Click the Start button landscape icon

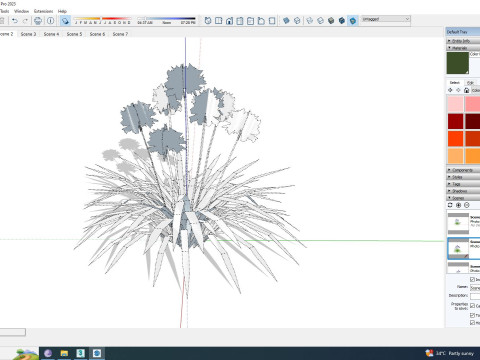[x=25, y=354]
